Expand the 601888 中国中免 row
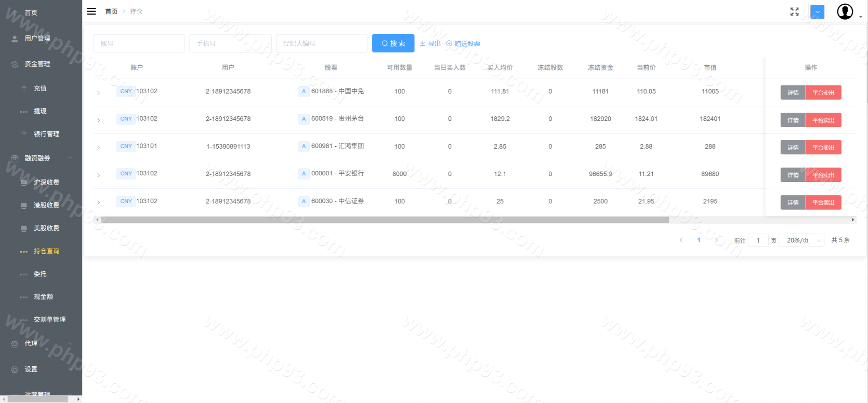 (98, 93)
